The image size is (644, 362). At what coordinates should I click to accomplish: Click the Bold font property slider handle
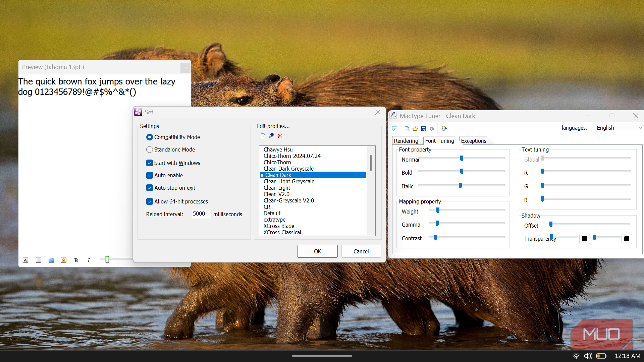(462, 172)
